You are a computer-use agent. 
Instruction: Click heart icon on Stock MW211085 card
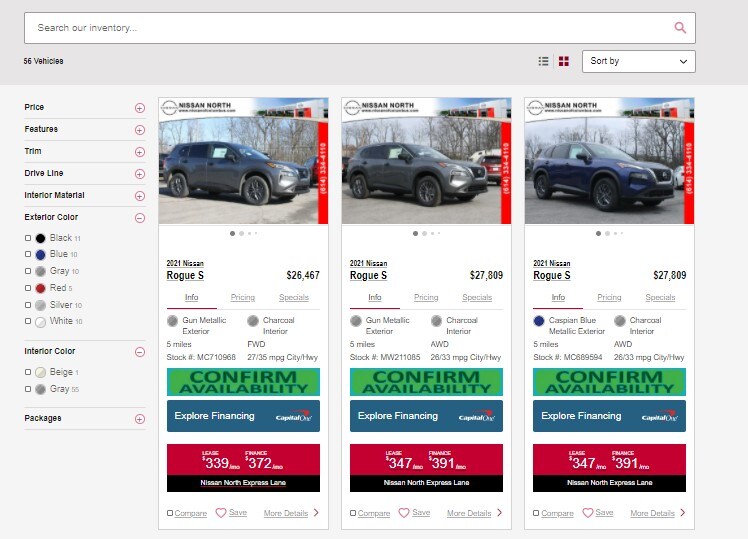pos(404,513)
